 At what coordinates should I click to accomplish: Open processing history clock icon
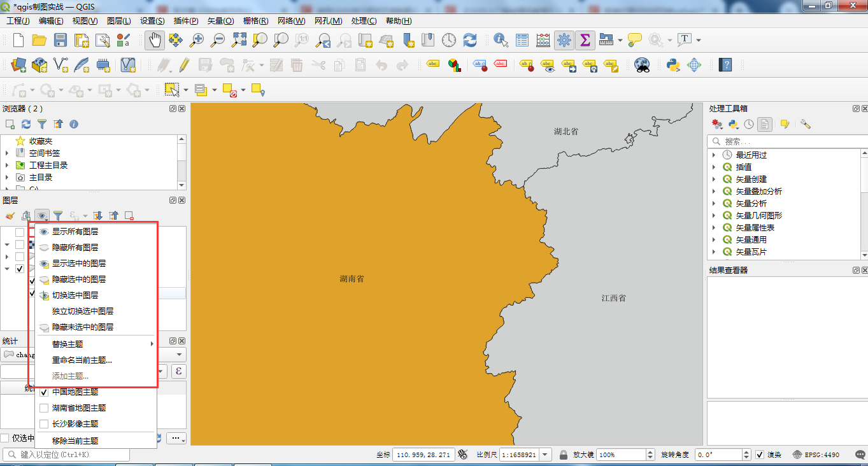click(x=749, y=124)
